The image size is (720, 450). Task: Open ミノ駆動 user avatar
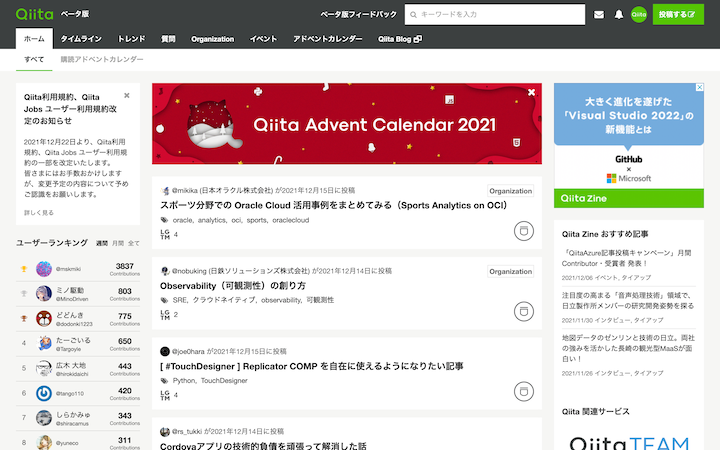(x=44, y=293)
